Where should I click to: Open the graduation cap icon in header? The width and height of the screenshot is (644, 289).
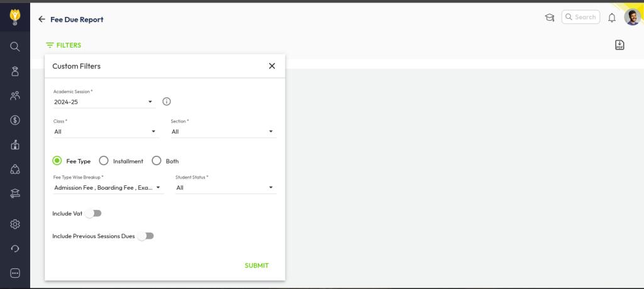550,18
